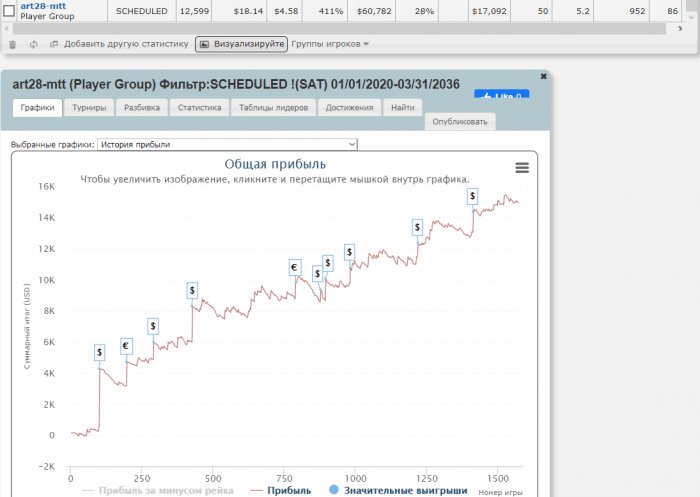
Task: Close the chart panel with the X
Action: click(x=543, y=76)
